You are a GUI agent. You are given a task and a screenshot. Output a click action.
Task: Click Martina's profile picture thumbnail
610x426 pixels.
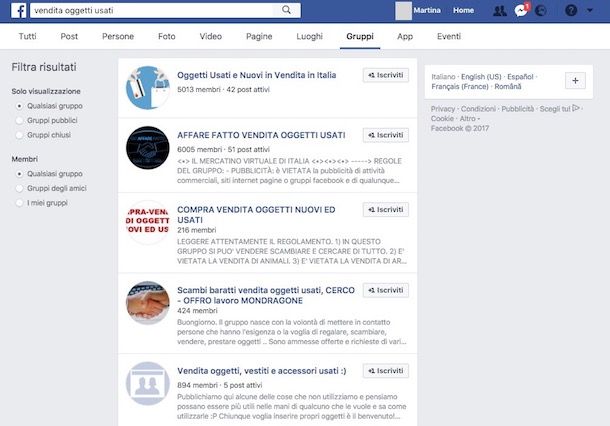(x=403, y=11)
